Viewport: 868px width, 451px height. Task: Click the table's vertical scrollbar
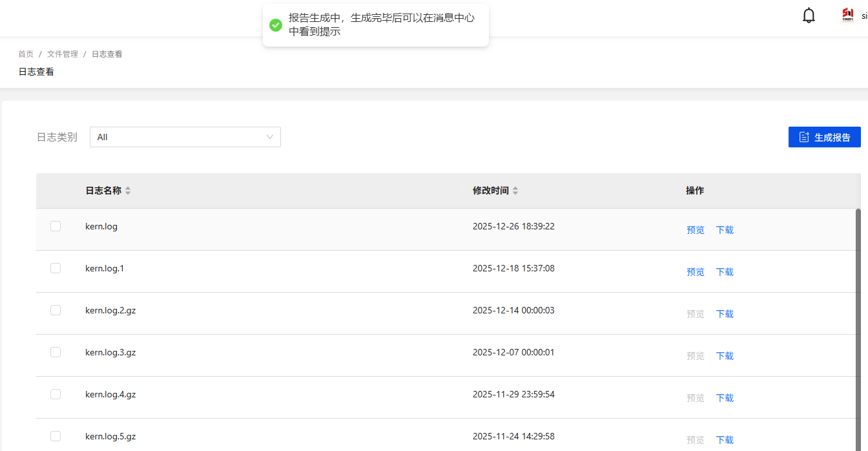[858, 323]
